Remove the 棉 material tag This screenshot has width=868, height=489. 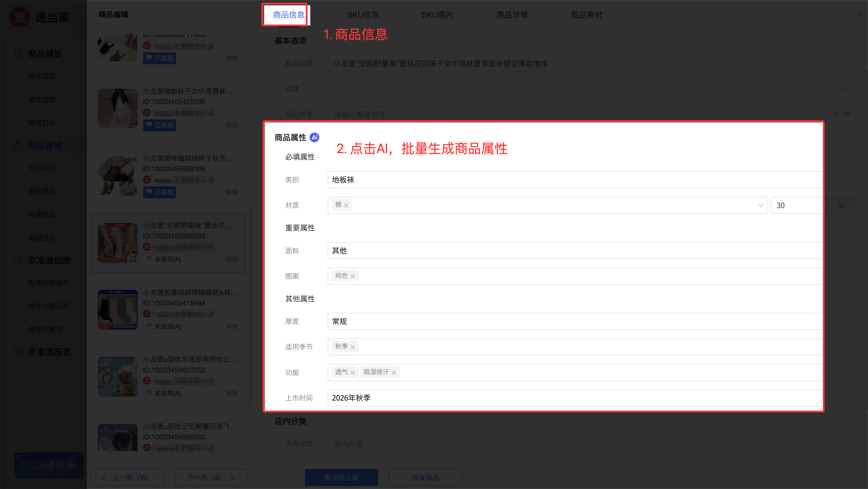(346, 205)
